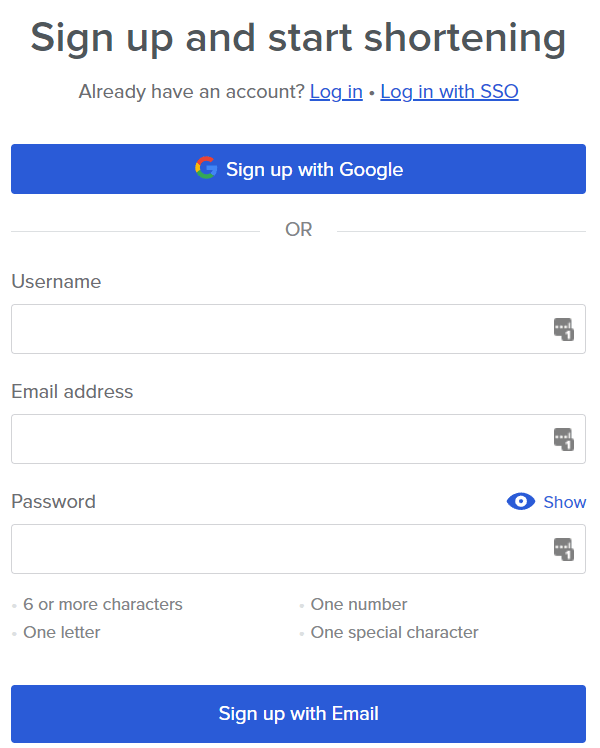Open password manager icon in Email field
The height and width of the screenshot is (748, 600).
click(564, 439)
